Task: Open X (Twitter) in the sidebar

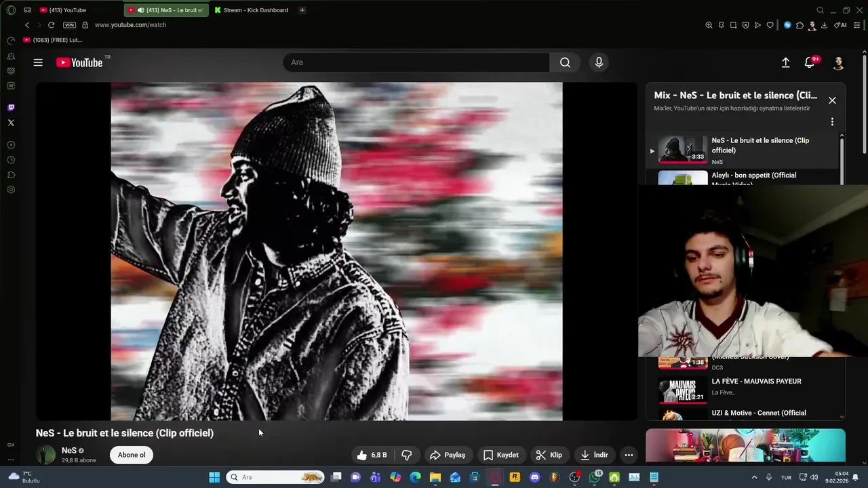Action: (11, 123)
